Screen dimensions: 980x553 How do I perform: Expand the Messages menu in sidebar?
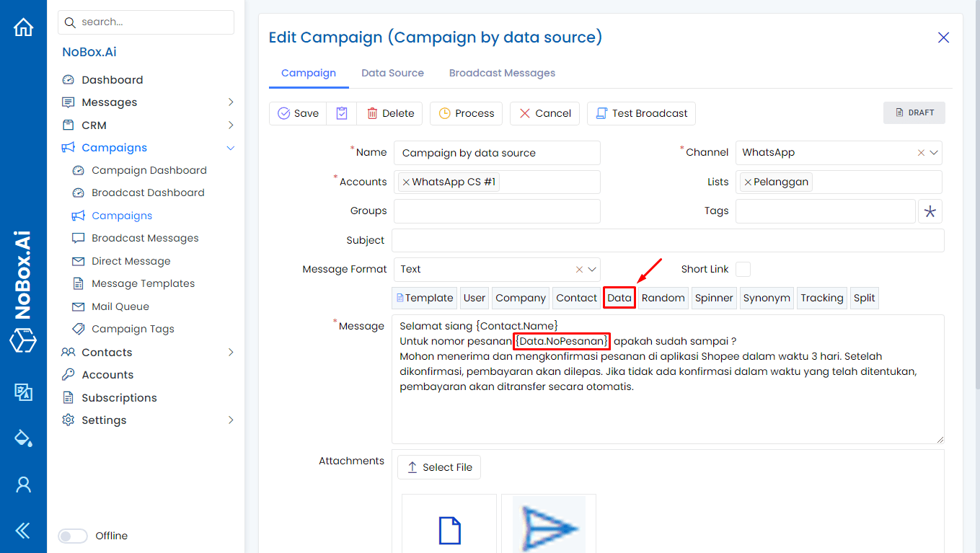click(x=231, y=102)
